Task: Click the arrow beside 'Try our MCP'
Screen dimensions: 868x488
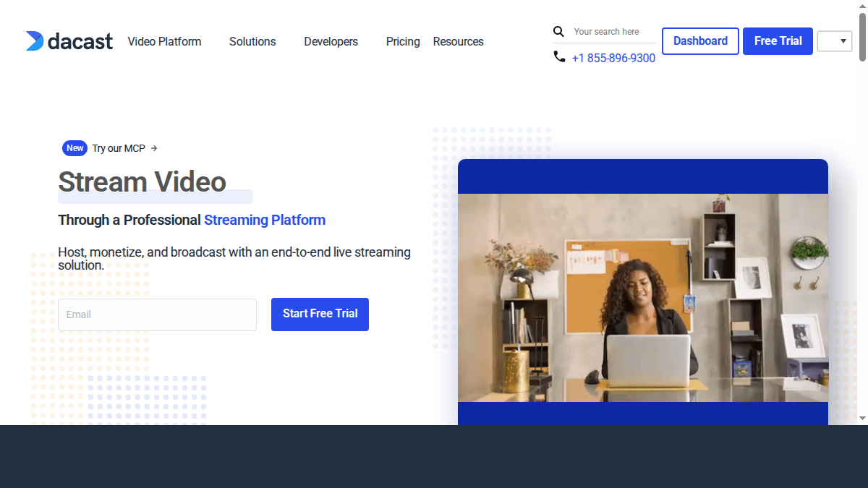Action: [x=153, y=148]
